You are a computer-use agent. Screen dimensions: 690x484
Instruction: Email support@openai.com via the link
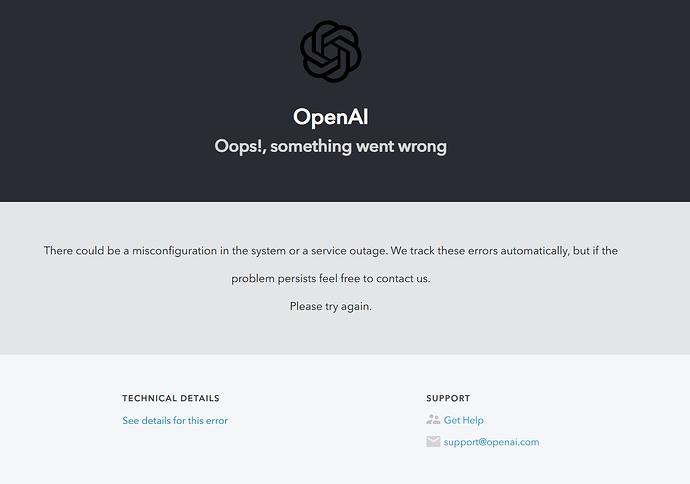click(x=491, y=442)
